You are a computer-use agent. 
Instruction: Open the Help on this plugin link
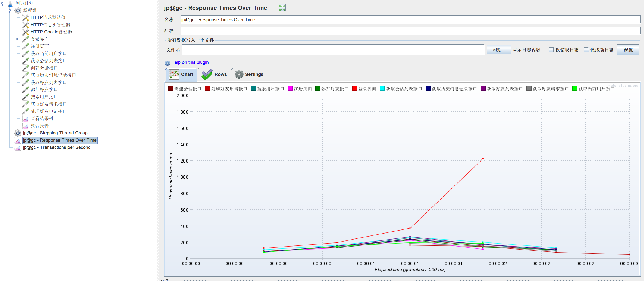pos(190,62)
